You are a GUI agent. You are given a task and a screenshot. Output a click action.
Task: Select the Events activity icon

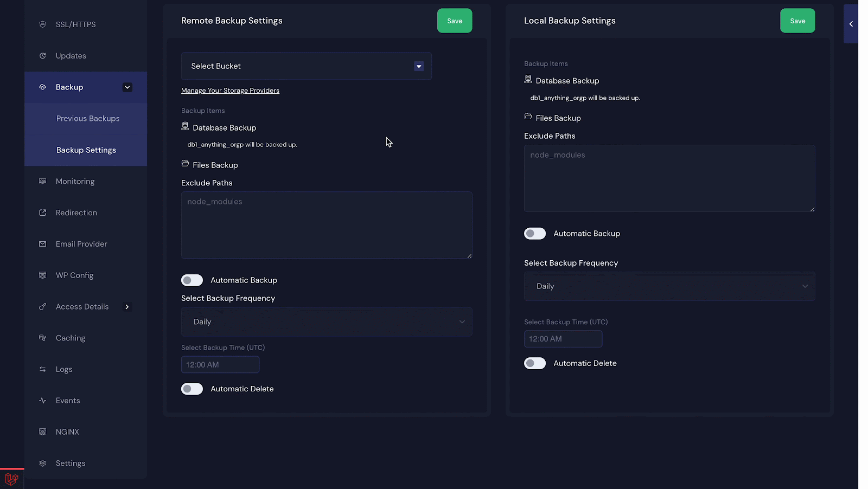[42, 400]
